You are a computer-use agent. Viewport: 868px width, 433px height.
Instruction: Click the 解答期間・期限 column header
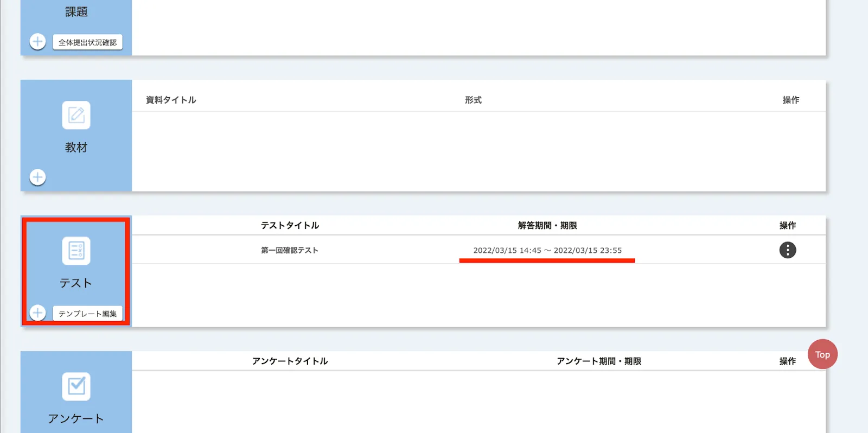coord(547,225)
